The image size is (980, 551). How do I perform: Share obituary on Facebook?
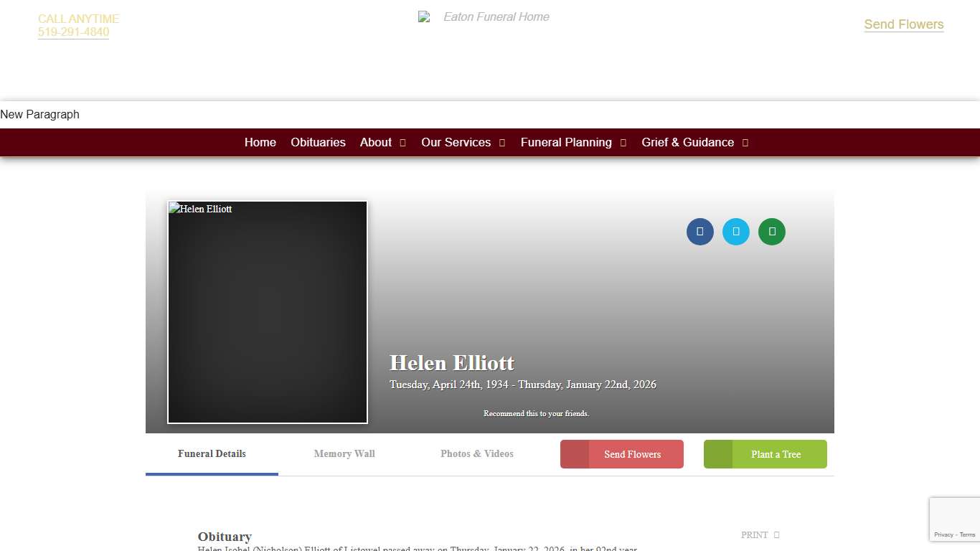click(x=699, y=231)
